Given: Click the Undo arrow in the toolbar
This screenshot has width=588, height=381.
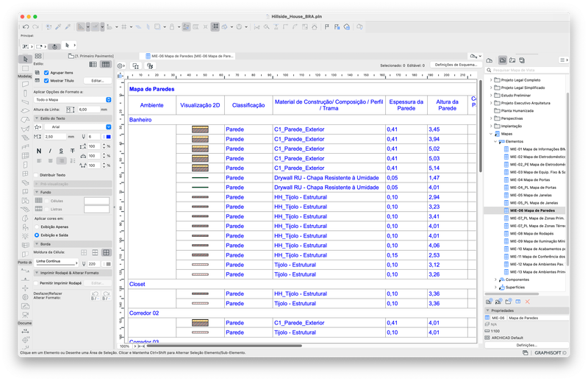Looking at the screenshot, I should 26,27.
